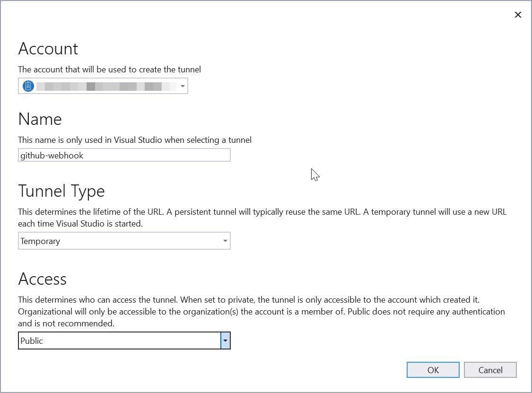This screenshot has width=532, height=393.
Task: Click the Account dropdown arrow icon
Action: coord(183,86)
